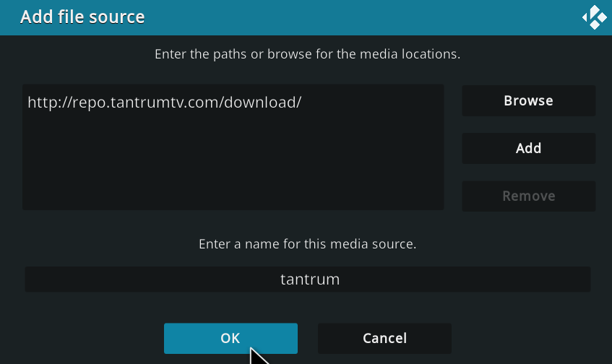Click the greyed-out Remove button
Image resolution: width=612 pixels, height=364 pixels.
click(x=528, y=196)
